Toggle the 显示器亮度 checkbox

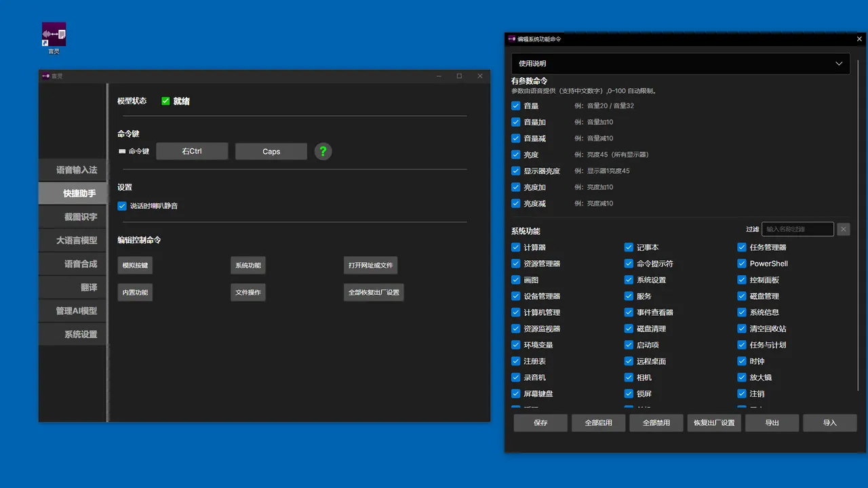tap(516, 171)
